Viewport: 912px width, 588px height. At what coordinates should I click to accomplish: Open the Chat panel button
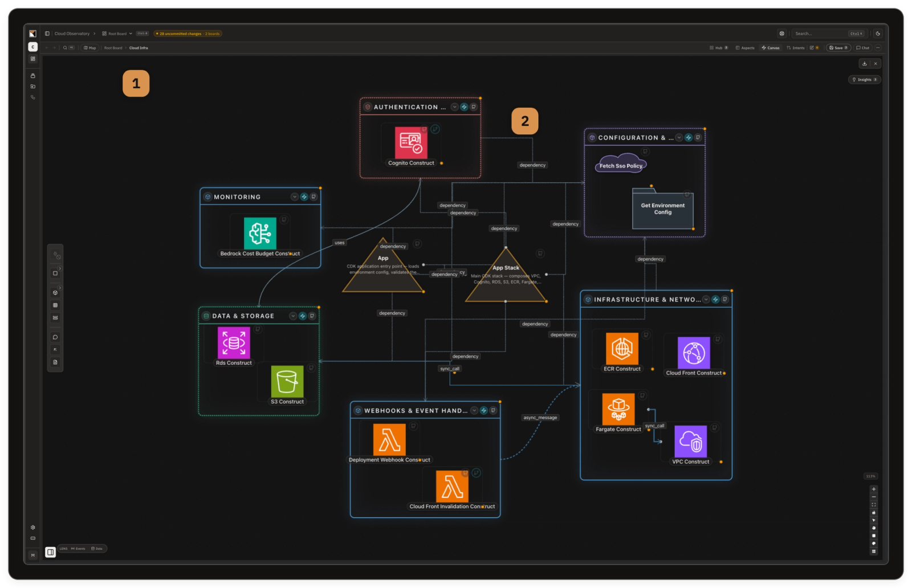pos(863,48)
